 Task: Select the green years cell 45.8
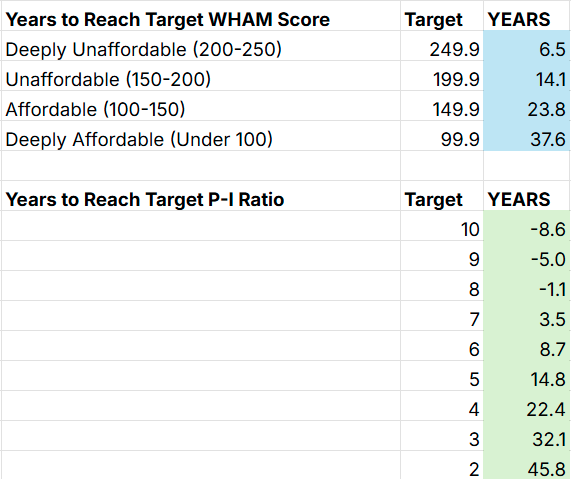click(x=527, y=466)
